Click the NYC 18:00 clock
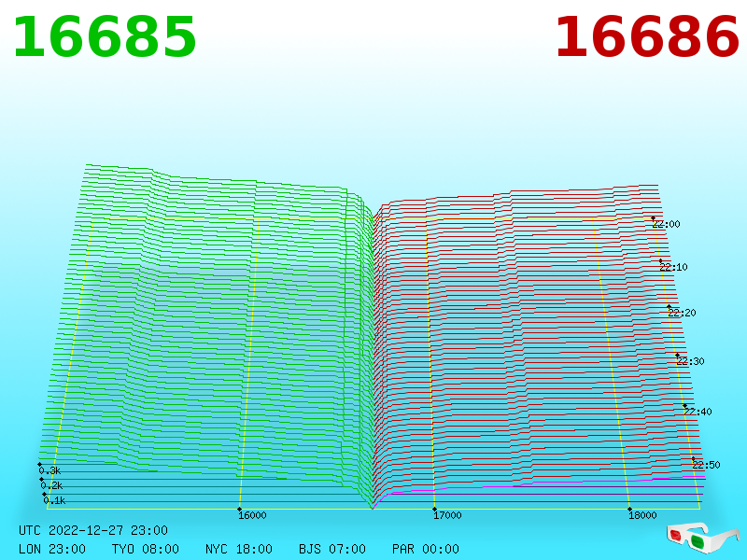 239,549
